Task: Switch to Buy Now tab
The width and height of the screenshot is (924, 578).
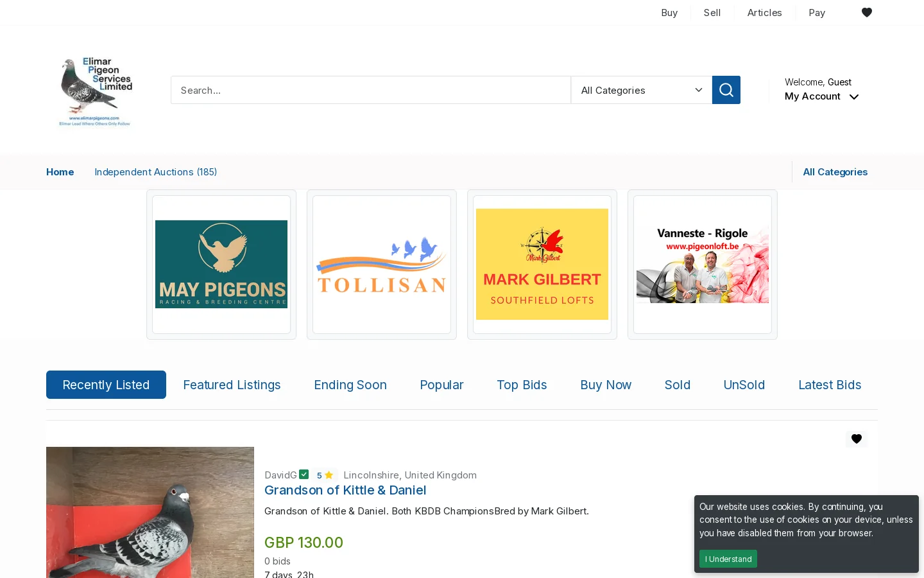Action: pyautogui.click(x=606, y=385)
